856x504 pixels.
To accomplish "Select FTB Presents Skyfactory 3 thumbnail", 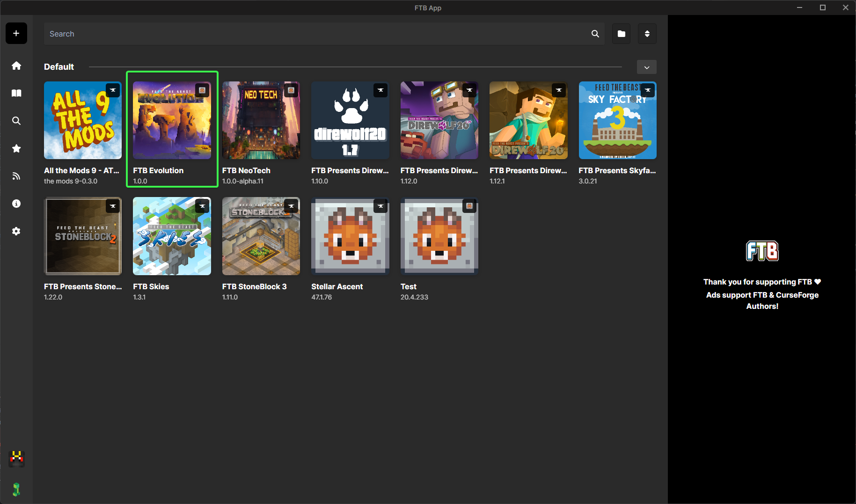I will click(618, 120).
